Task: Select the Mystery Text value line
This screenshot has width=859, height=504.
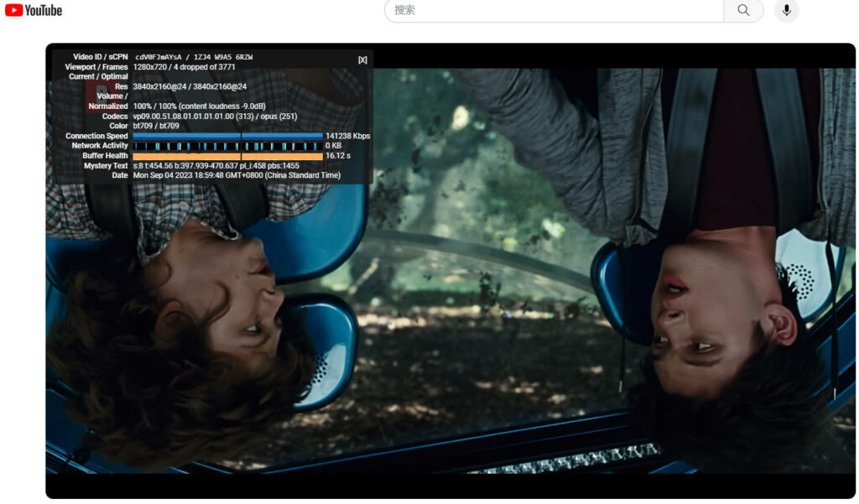Action: 216,165
